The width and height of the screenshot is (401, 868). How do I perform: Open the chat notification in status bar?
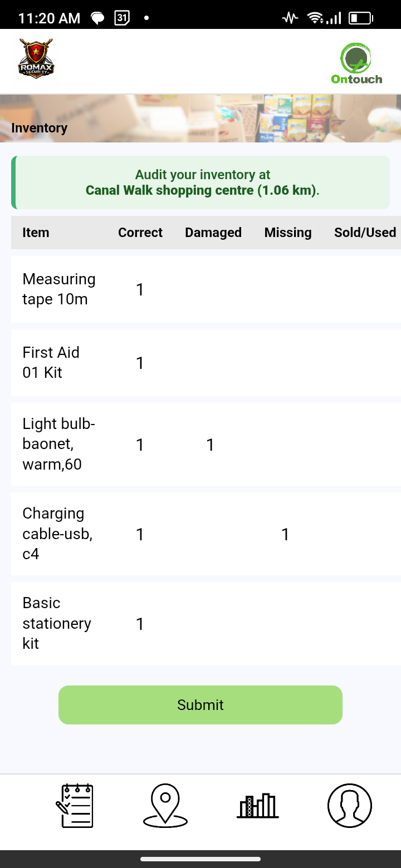tap(98, 18)
